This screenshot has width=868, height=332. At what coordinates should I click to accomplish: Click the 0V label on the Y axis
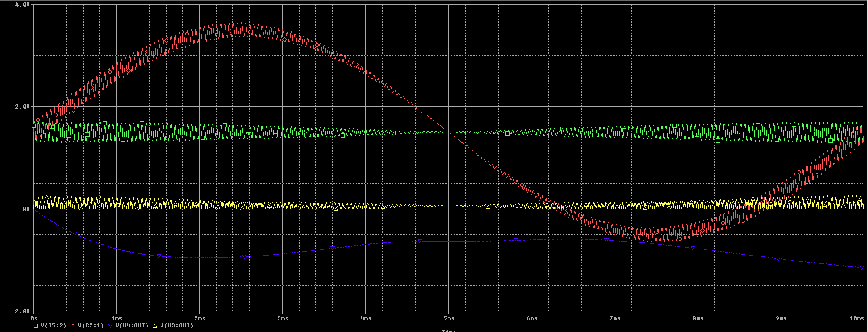tap(26, 209)
